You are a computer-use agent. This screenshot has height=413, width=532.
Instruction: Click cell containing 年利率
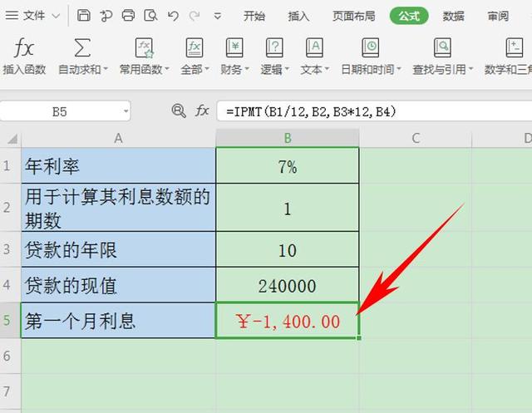tap(118, 165)
